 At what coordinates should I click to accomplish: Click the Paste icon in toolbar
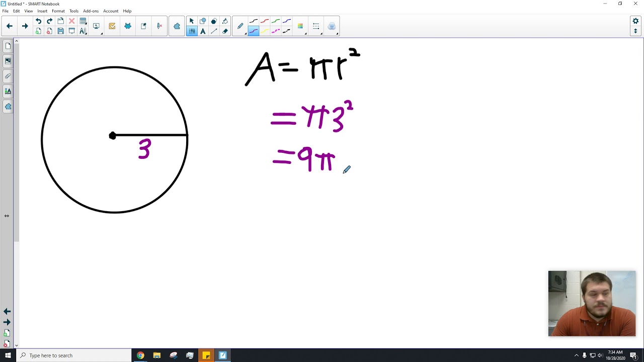(x=60, y=21)
